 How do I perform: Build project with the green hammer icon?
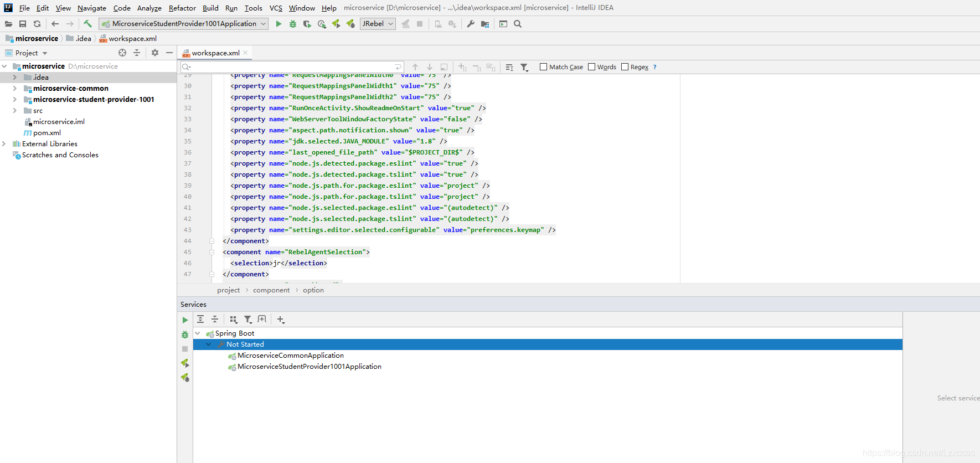[x=87, y=24]
